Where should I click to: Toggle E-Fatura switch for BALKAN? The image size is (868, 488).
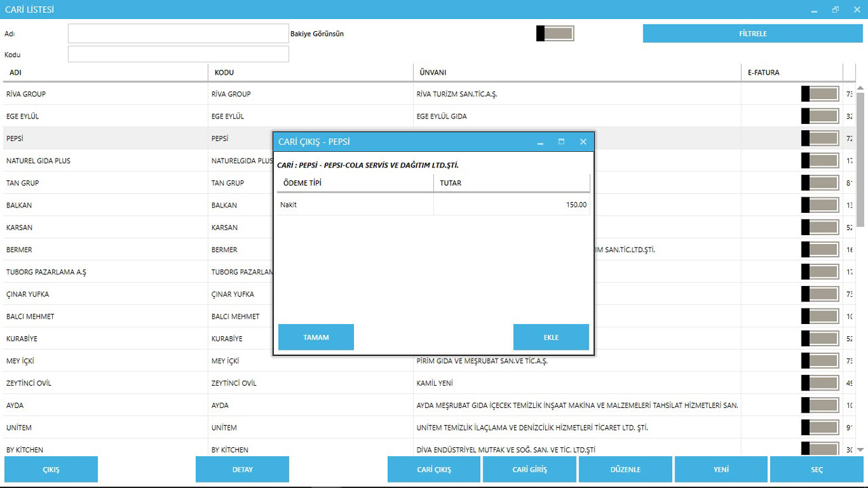point(821,205)
